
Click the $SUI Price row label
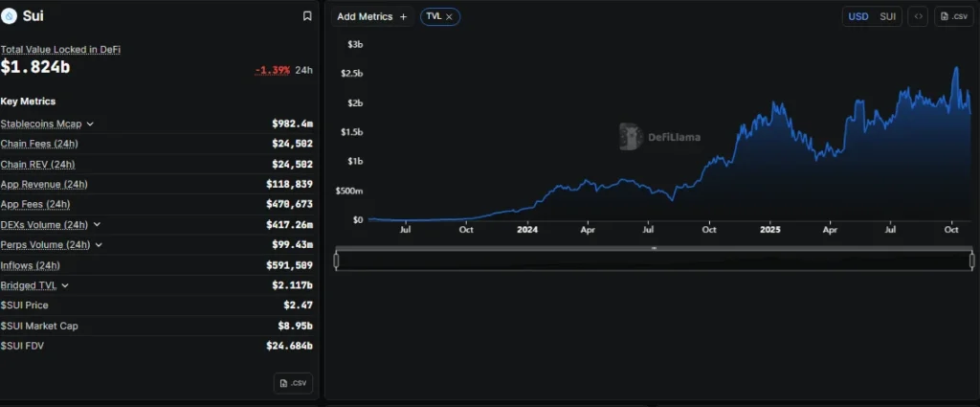coord(24,305)
